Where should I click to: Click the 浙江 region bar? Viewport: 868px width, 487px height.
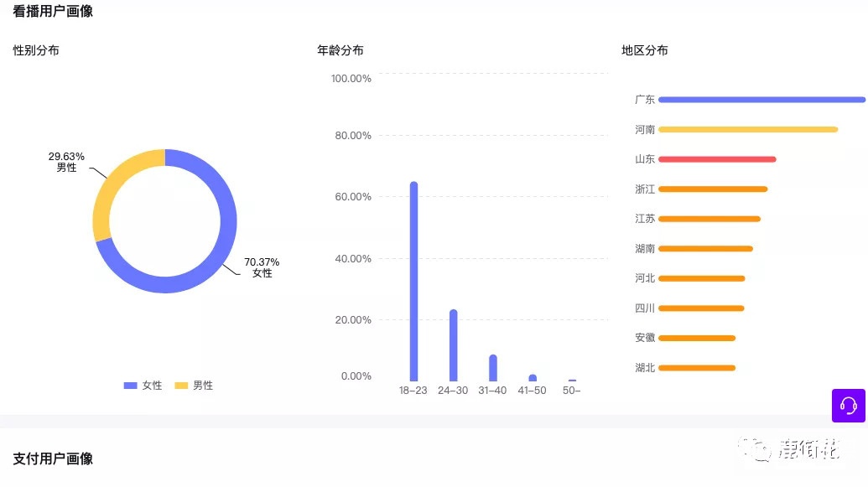713,189
